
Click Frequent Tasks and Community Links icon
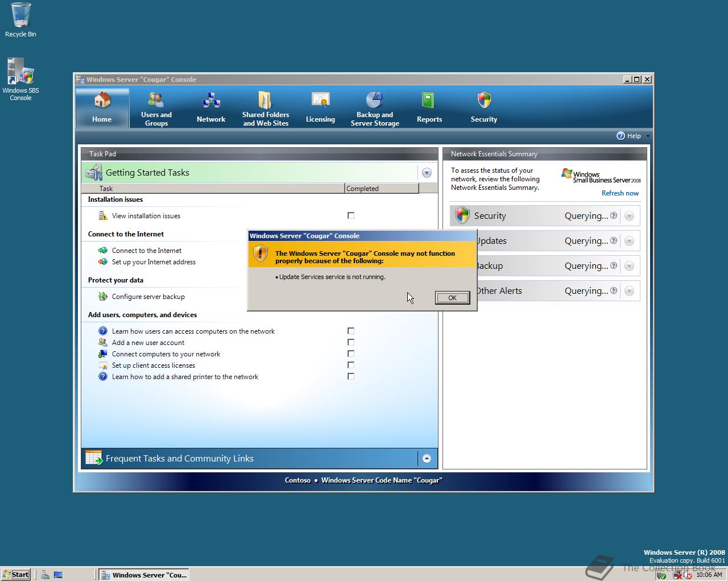tap(93, 458)
